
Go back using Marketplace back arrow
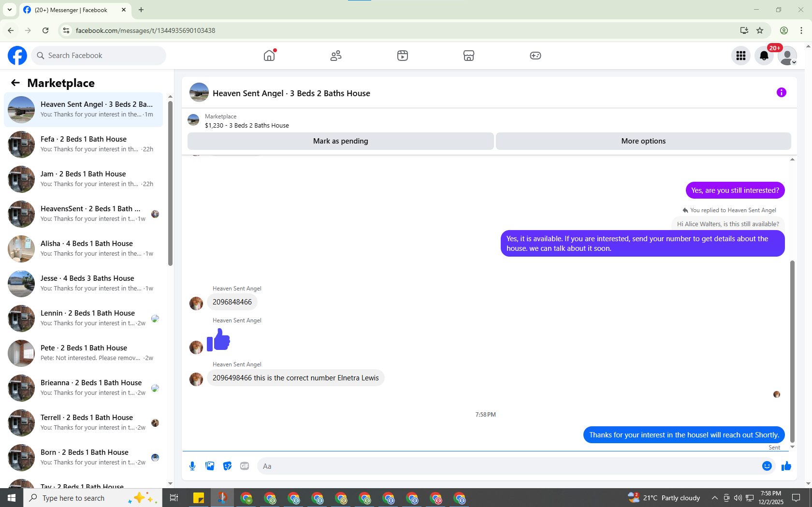click(x=15, y=83)
